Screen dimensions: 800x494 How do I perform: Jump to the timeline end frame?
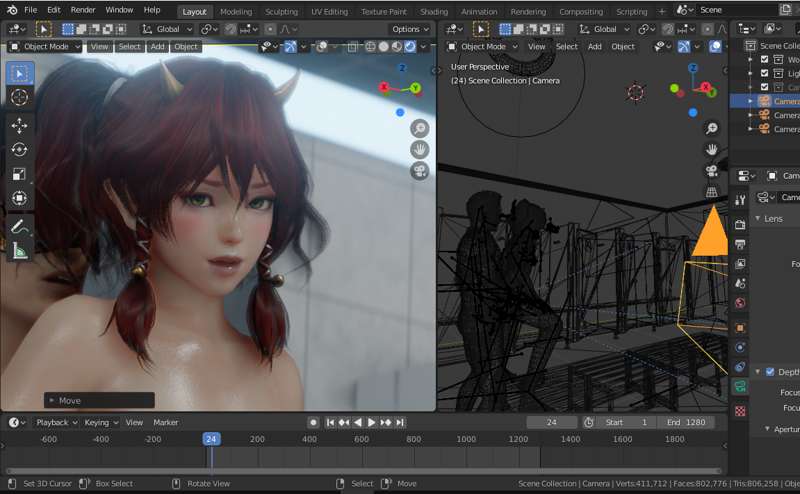400,423
